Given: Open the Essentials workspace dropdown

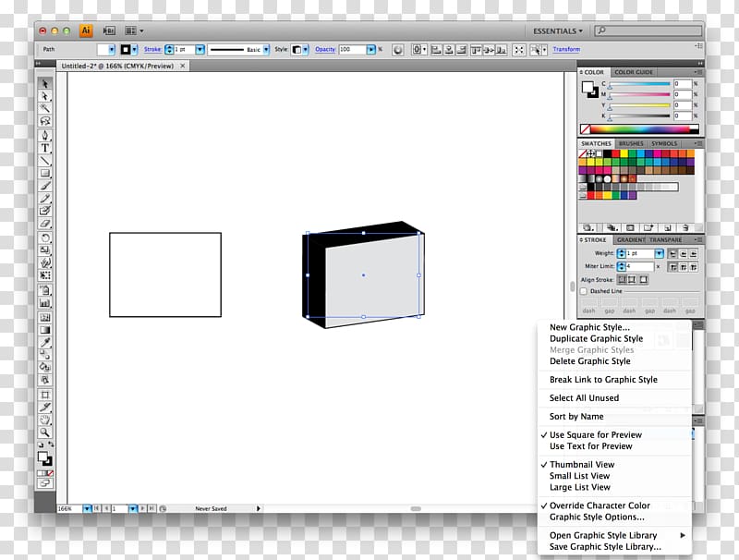Looking at the screenshot, I should tap(558, 30).
